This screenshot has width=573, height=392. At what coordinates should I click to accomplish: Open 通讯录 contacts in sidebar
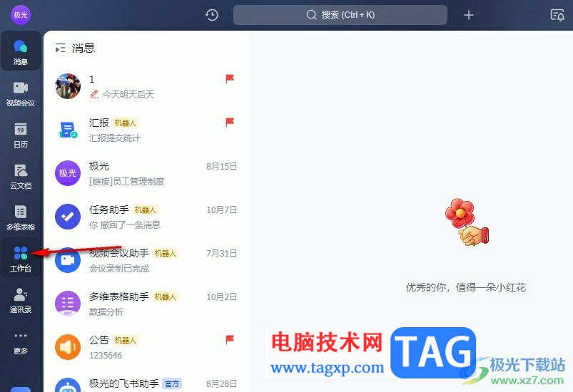tap(21, 300)
